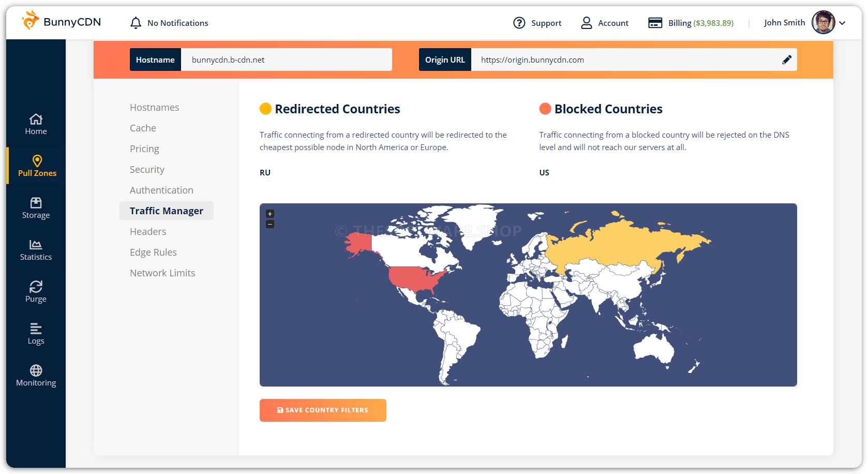Open the notifications bell
The height and width of the screenshot is (474, 868).
(136, 23)
